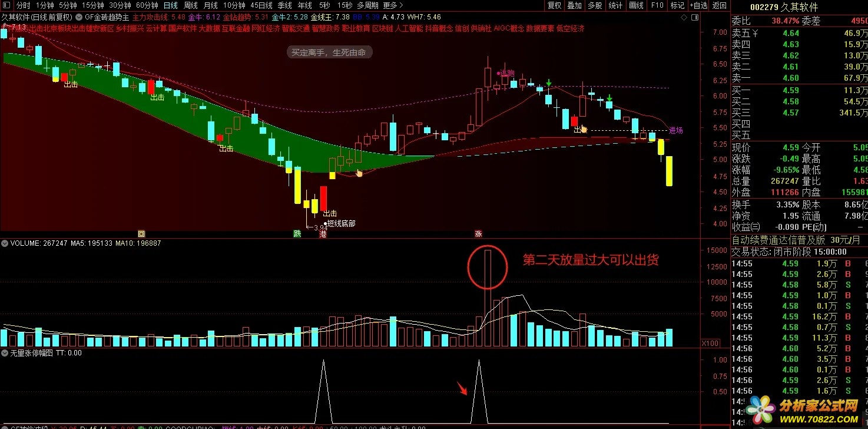Select the 年线 yearly period tab

pyautogui.click(x=305, y=5)
